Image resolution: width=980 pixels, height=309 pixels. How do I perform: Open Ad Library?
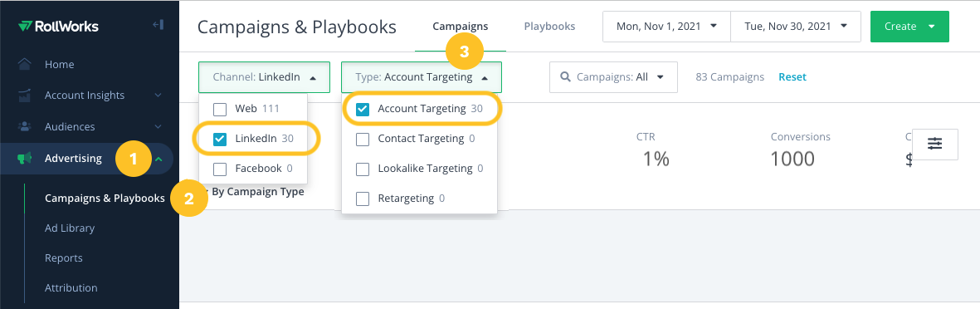tap(70, 228)
